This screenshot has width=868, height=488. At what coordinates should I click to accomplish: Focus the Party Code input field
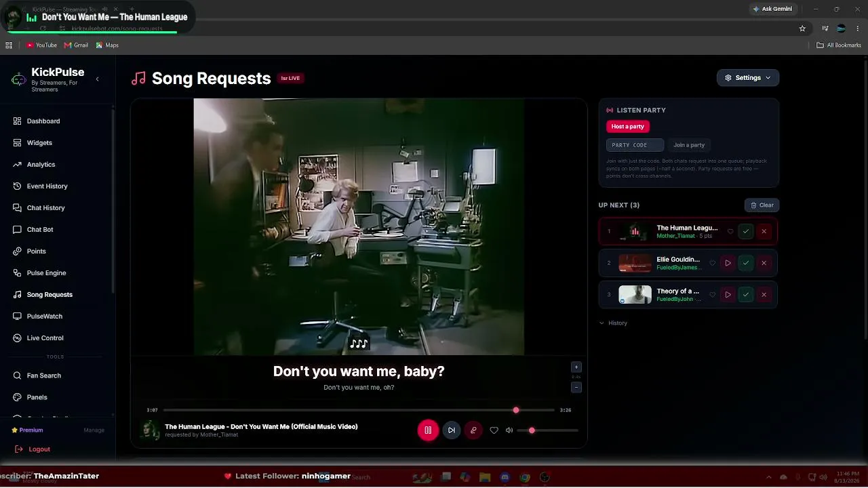click(x=635, y=145)
